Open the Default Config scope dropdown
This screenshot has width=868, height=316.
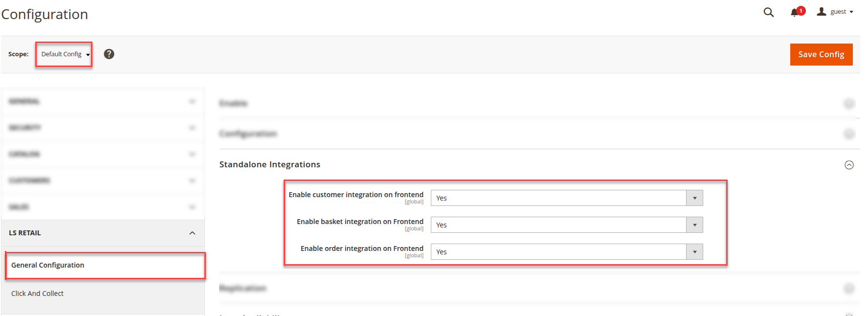[x=64, y=54]
